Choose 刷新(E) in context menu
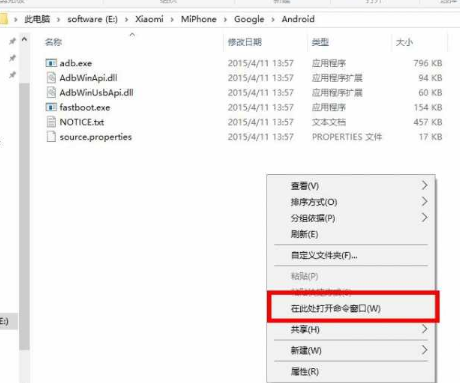This screenshot has width=460, height=383. (x=351, y=234)
